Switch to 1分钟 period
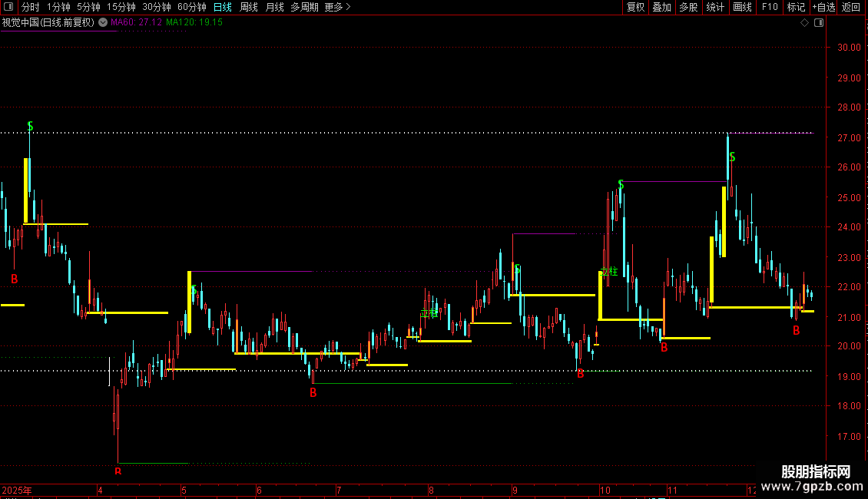 click(58, 7)
